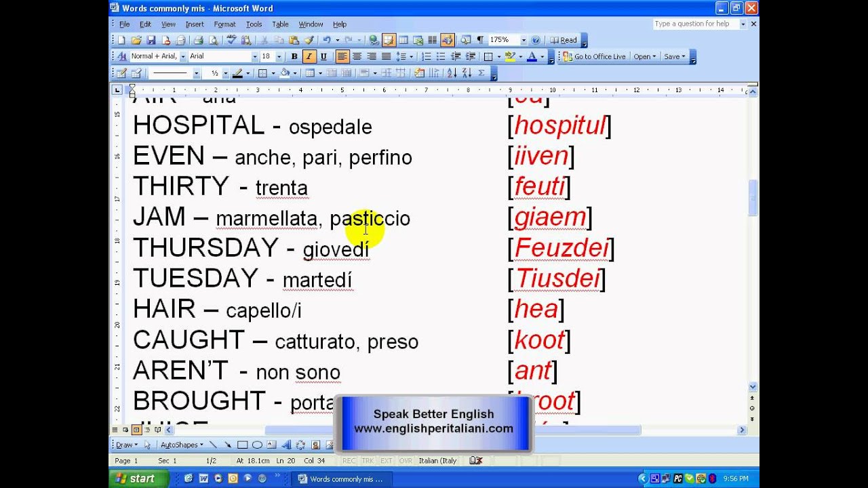868x488 pixels.
Task: Open the Save dropdown on Office Live toolbar
Action: point(675,56)
